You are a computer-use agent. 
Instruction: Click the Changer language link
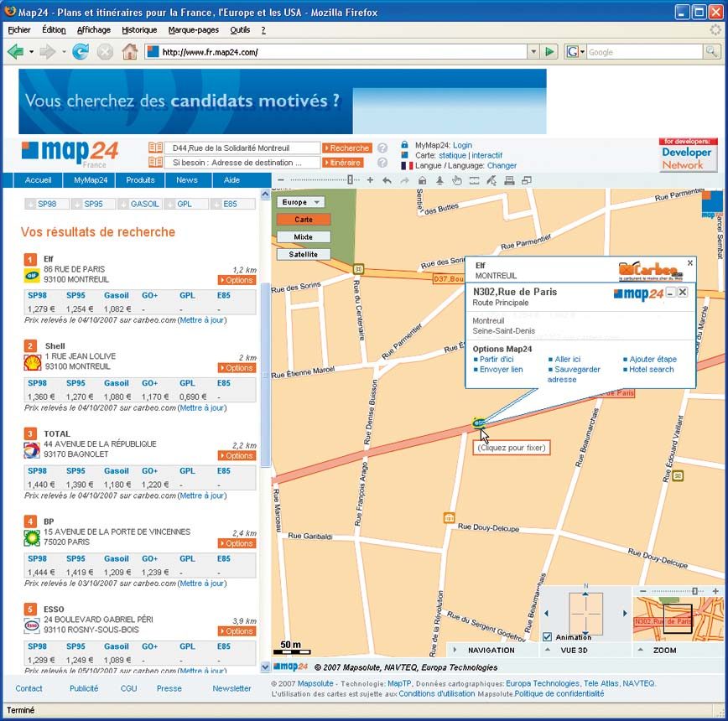coord(502,166)
